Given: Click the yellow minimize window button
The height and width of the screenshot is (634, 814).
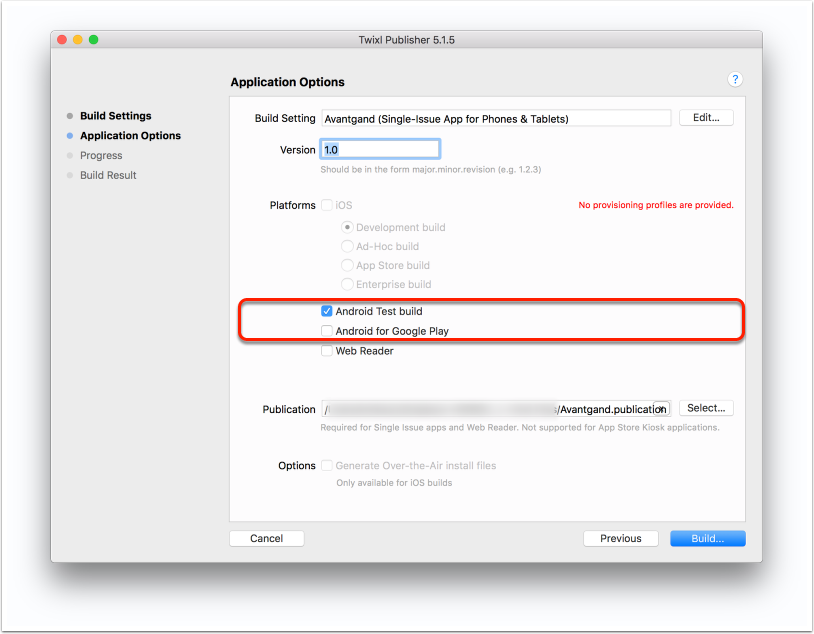Looking at the screenshot, I should coord(77,39).
